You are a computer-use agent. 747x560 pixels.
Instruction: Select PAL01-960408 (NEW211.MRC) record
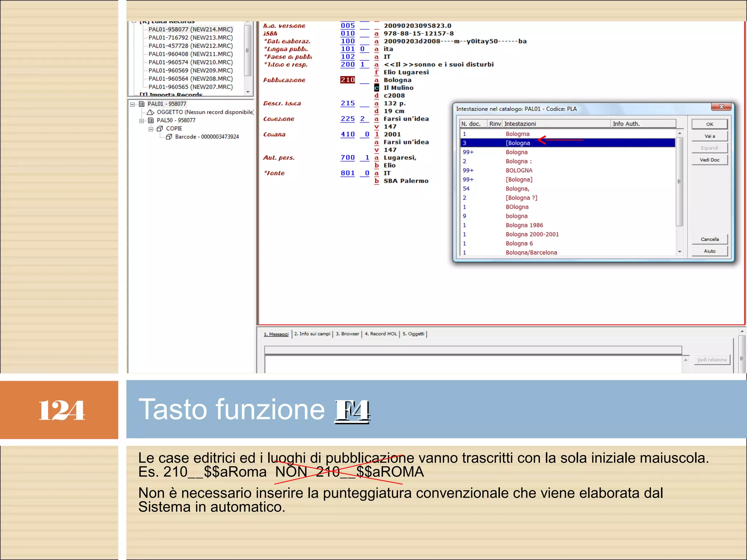click(x=190, y=54)
